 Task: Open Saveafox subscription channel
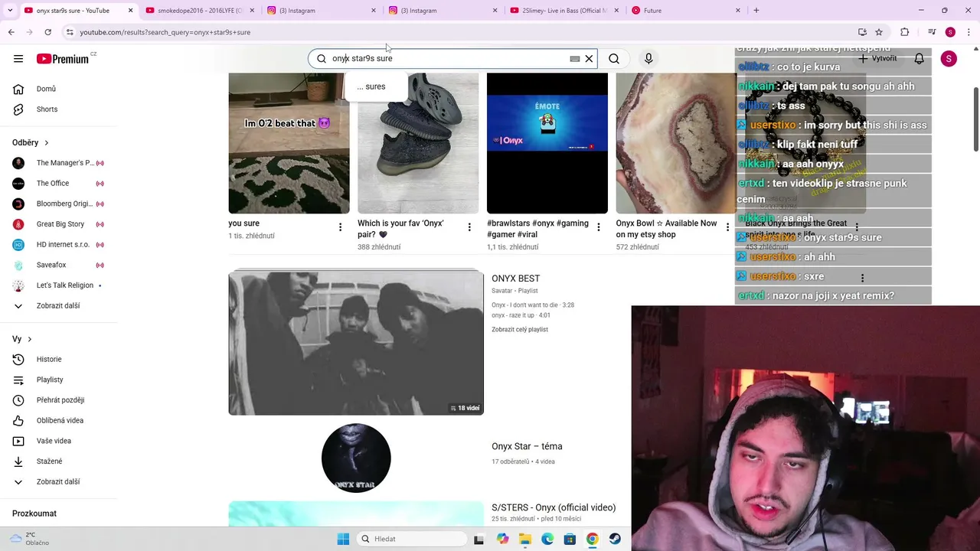(x=57, y=265)
